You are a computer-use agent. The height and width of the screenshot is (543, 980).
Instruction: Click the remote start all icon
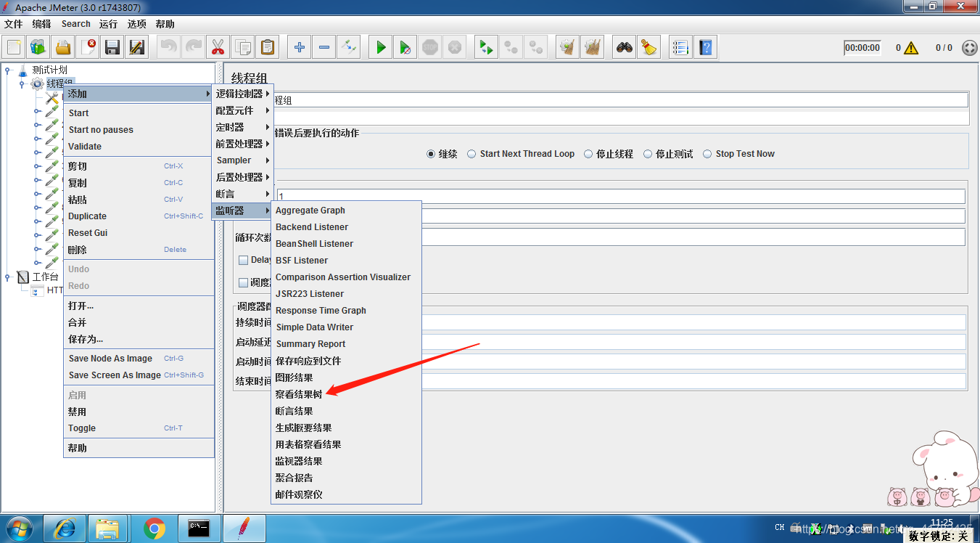(x=486, y=48)
